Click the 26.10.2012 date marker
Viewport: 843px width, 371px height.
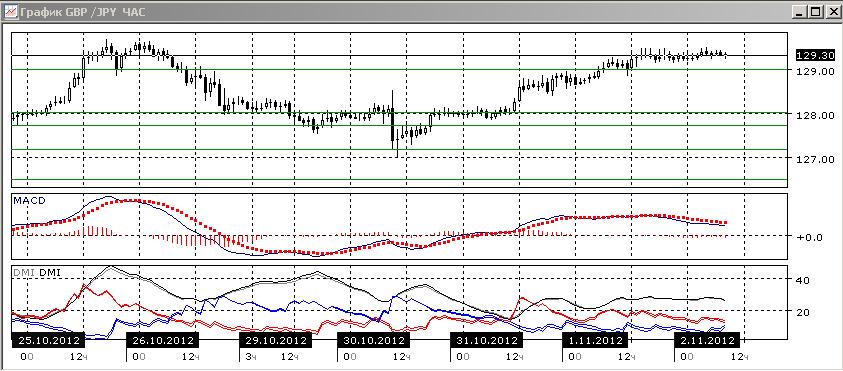[x=162, y=340]
